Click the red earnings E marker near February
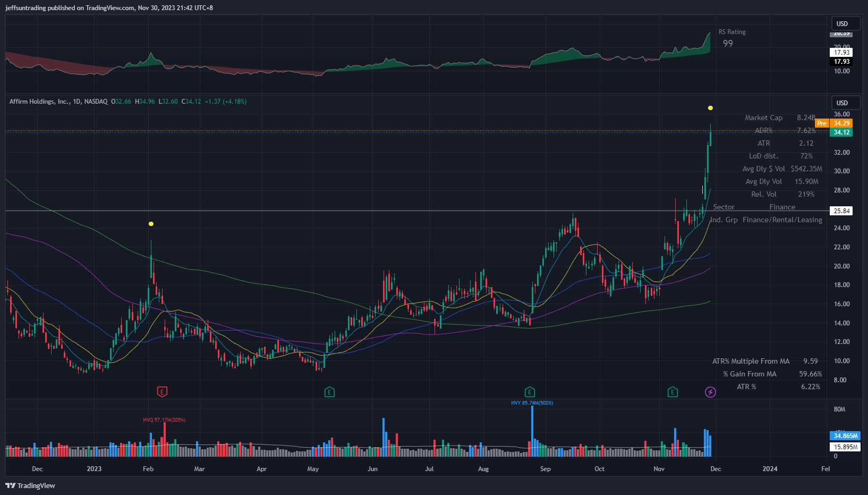The height and width of the screenshot is (495, 868). coord(163,392)
